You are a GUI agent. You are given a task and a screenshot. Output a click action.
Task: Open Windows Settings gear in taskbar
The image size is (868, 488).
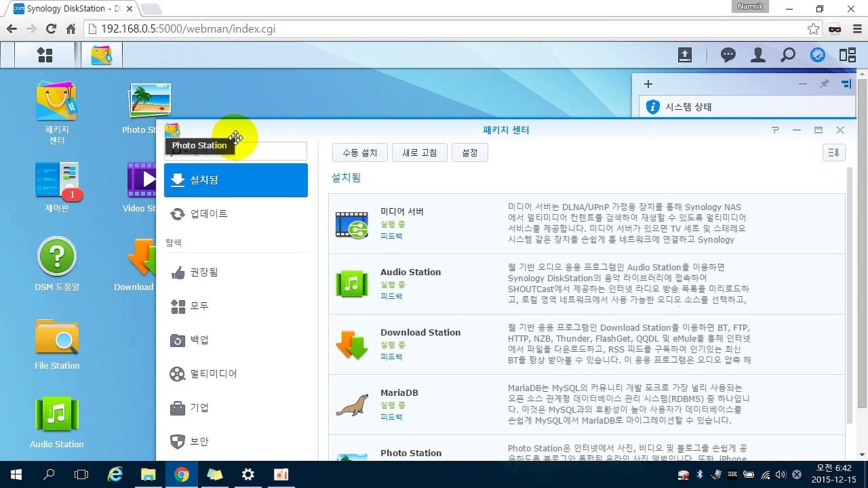click(x=248, y=474)
